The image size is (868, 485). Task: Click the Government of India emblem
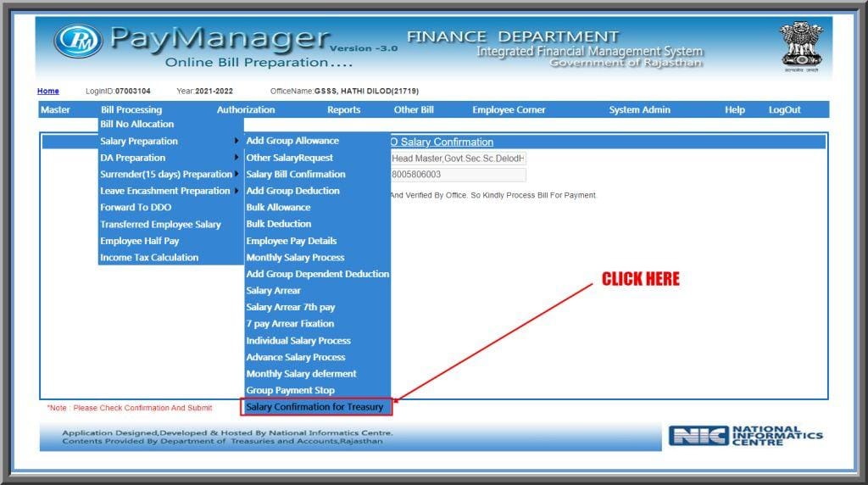coord(801,47)
